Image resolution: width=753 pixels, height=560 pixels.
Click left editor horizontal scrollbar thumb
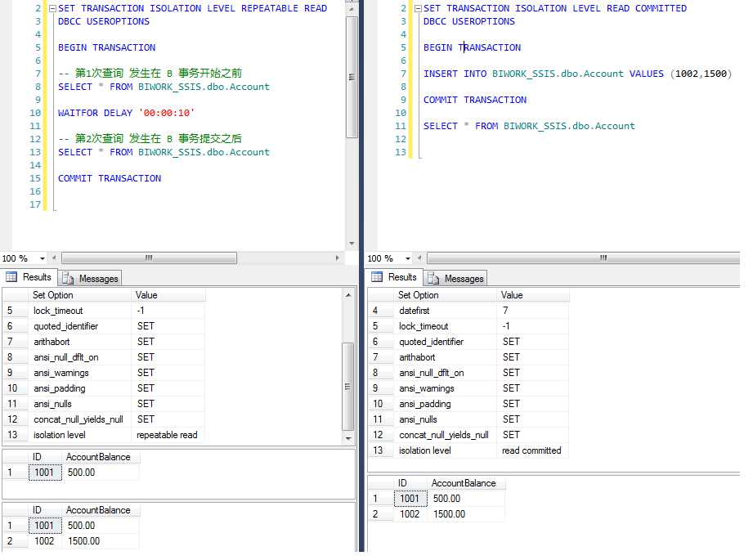coord(147,258)
